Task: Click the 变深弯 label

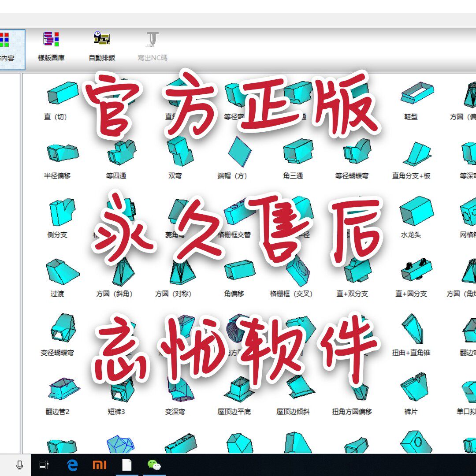Action: click(x=175, y=412)
